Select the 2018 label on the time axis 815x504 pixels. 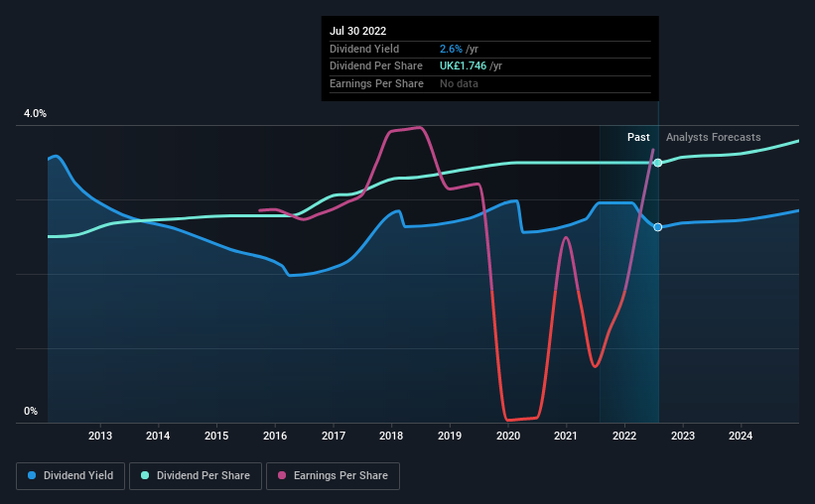click(391, 436)
